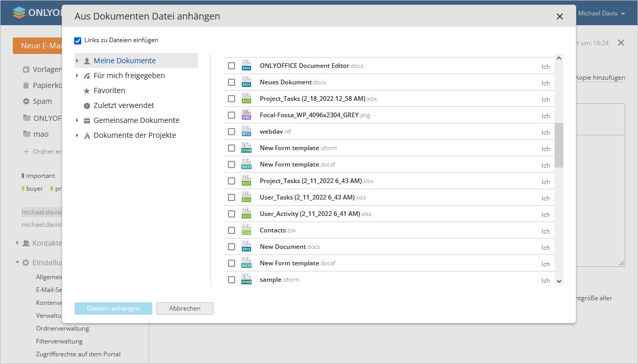Click OFORM icon of sample.oform
638x364 pixels.
click(246, 280)
